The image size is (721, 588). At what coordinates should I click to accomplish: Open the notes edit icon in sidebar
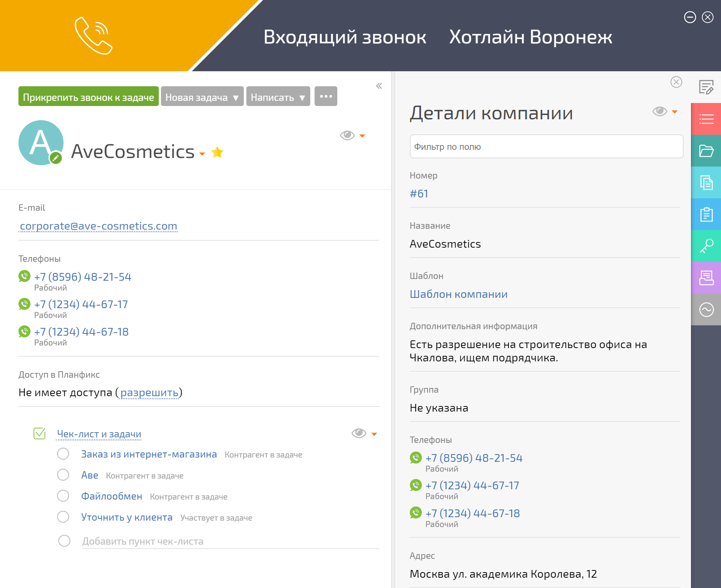coord(706,87)
